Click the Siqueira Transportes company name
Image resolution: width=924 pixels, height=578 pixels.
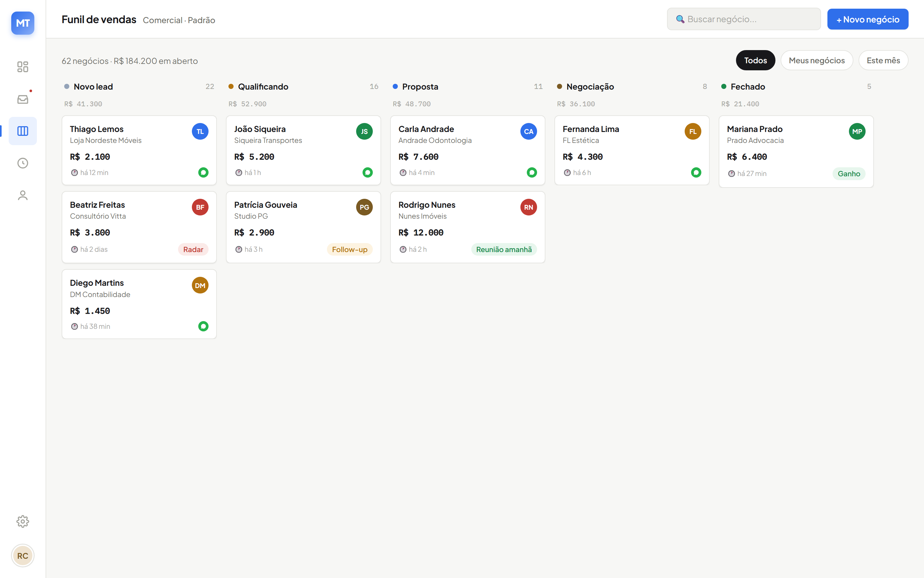click(268, 140)
